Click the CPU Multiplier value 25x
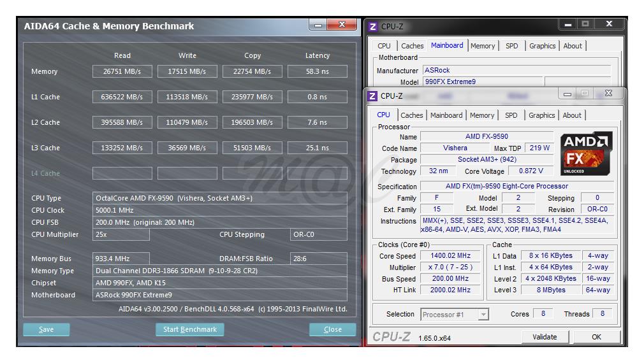Image resolution: width=644 pixels, height=363 pixels. click(x=121, y=234)
